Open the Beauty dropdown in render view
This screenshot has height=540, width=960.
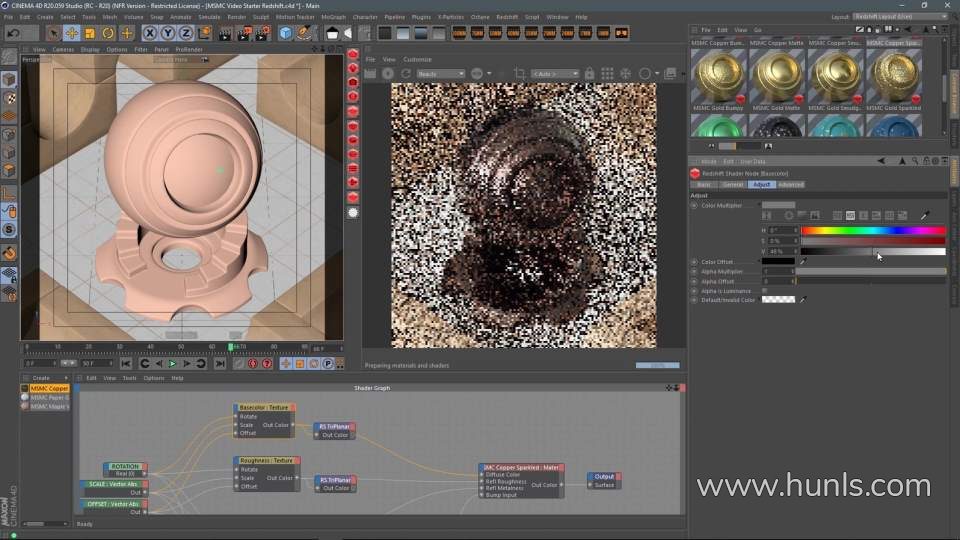pyautogui.click(x=440, y=74)
